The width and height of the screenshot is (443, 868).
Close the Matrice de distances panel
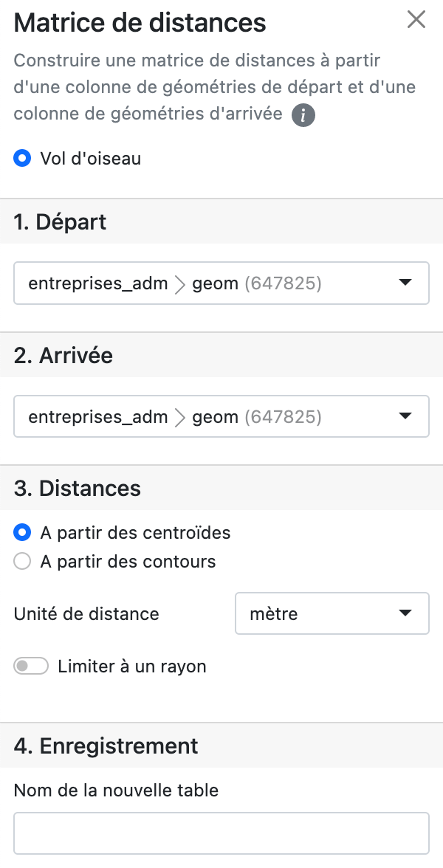coord(416,20)
